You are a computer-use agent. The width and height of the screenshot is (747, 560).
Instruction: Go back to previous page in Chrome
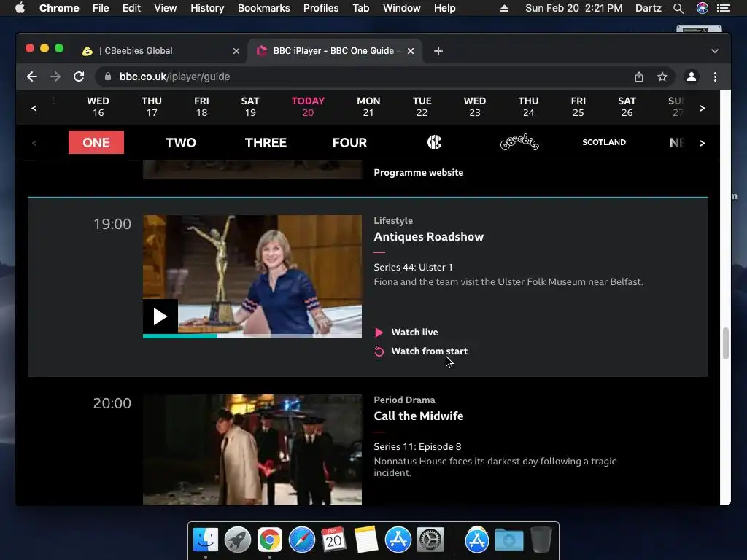(x=32, y=77)
